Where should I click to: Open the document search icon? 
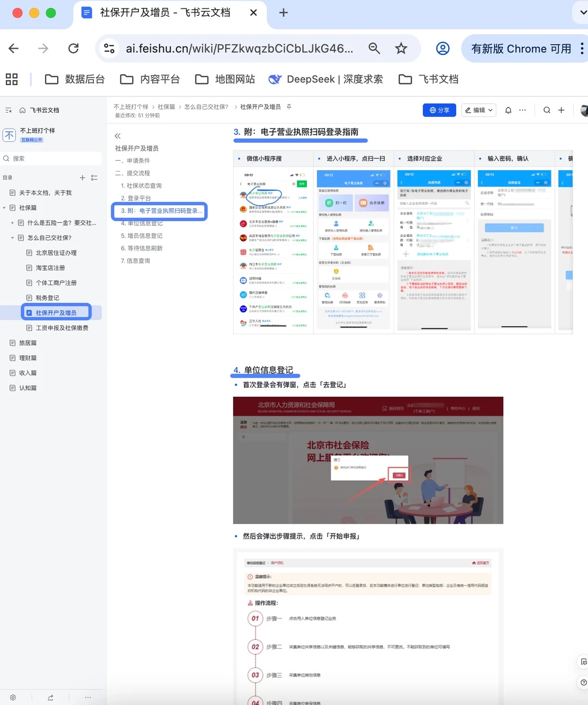point(547,110)
